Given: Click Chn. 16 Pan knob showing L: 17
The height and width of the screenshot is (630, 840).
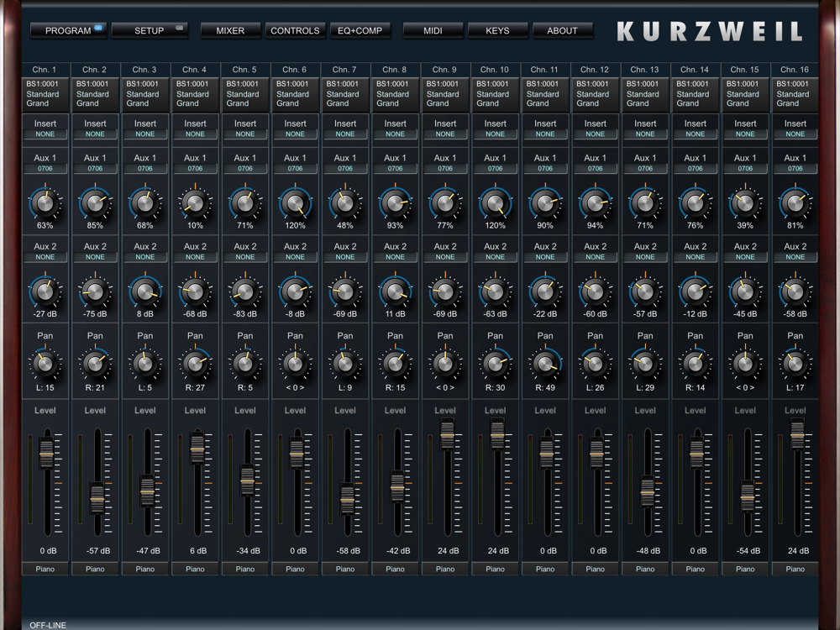Looking at the screenshot, I should pyautogui.click(x=795, y=365).
